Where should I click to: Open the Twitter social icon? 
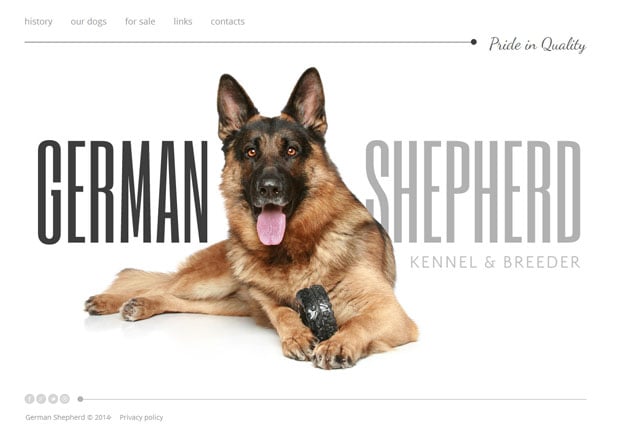point(53,399)
